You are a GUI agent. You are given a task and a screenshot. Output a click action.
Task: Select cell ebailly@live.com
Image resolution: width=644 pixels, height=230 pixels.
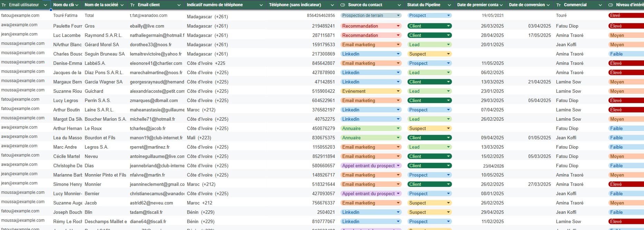click(x=147, y=26)
